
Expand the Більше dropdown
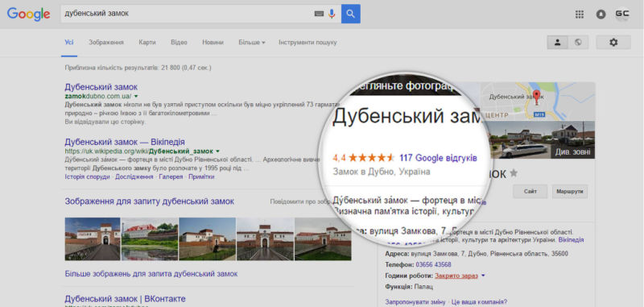(x=251, y=43)
